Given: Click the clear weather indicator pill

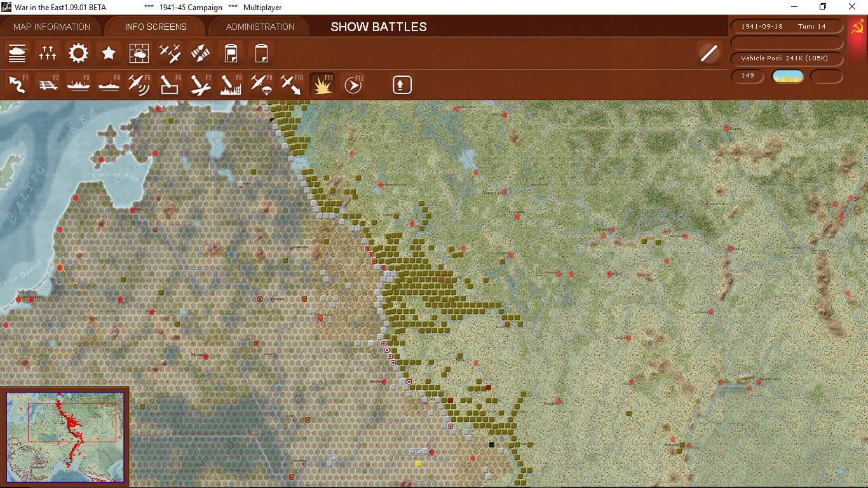Looking at the screenshot, I should pos(788,76).
